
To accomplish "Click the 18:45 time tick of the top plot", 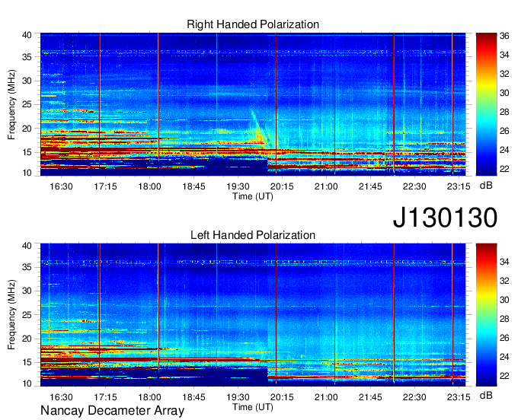I will pos(193,186).
